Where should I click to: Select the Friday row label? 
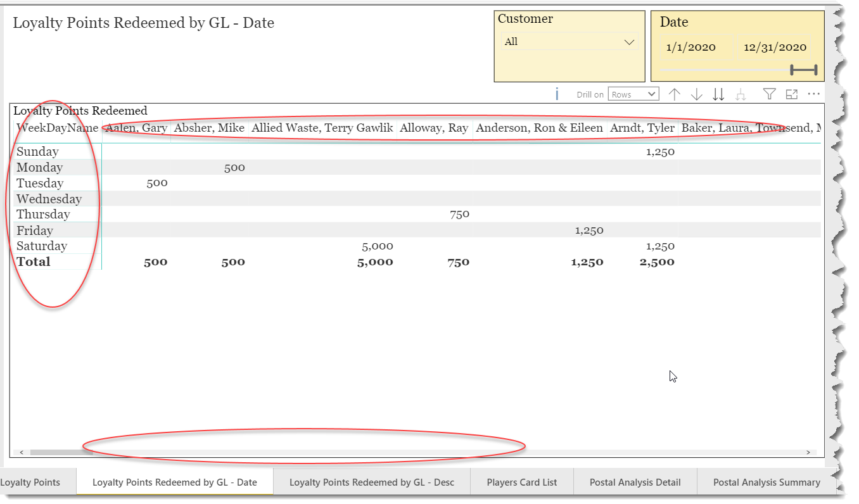[x=35, y=230]
